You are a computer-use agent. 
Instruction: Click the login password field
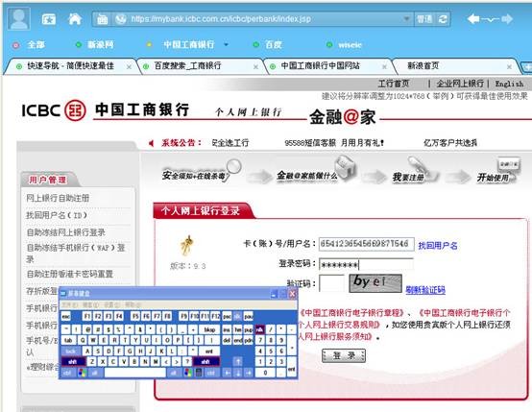coord(367,264)
